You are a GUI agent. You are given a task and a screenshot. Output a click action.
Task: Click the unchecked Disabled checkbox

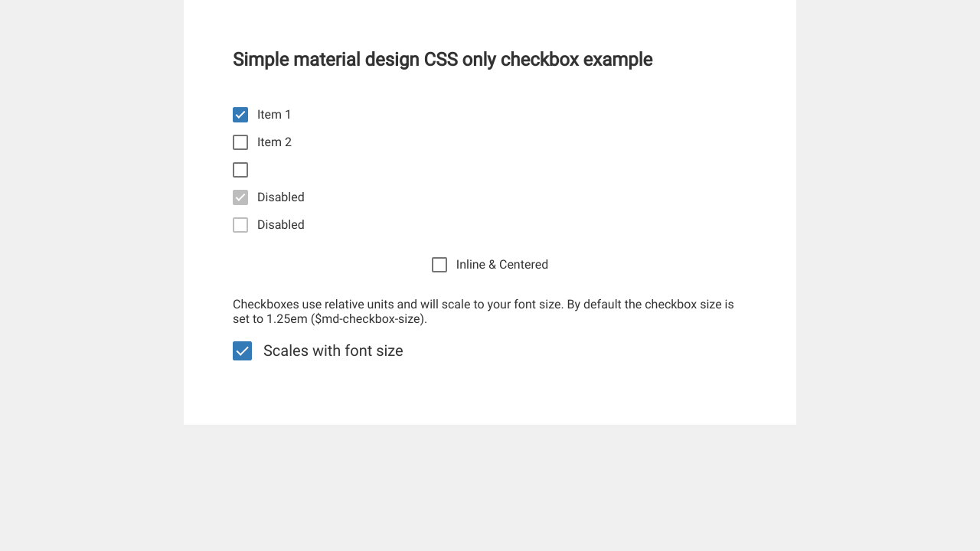240,225
